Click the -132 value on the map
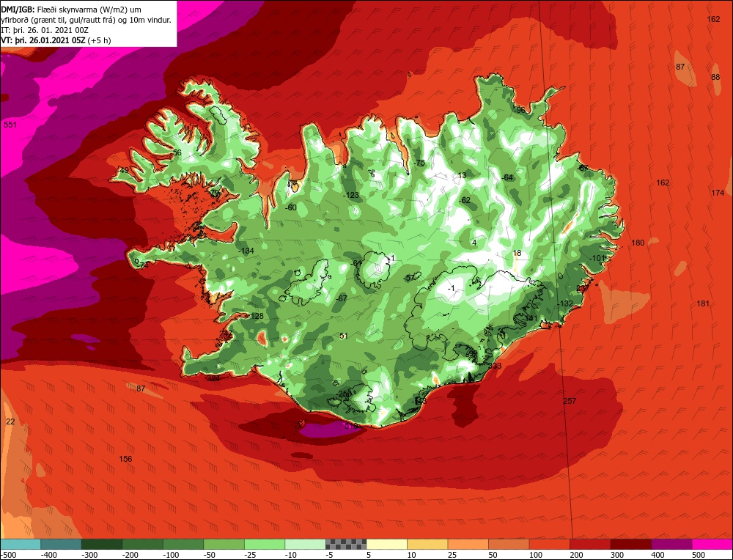Viewport: 733px width, 560px height. (x=564, y=304)
